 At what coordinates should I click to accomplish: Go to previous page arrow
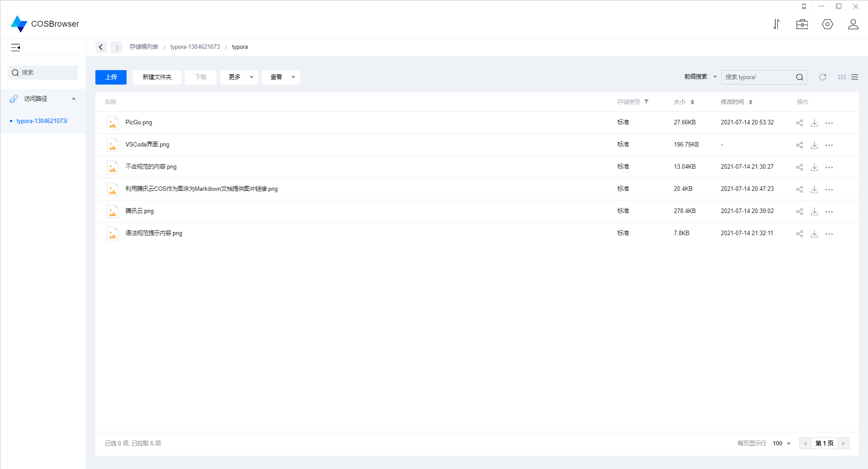point(805,444)
